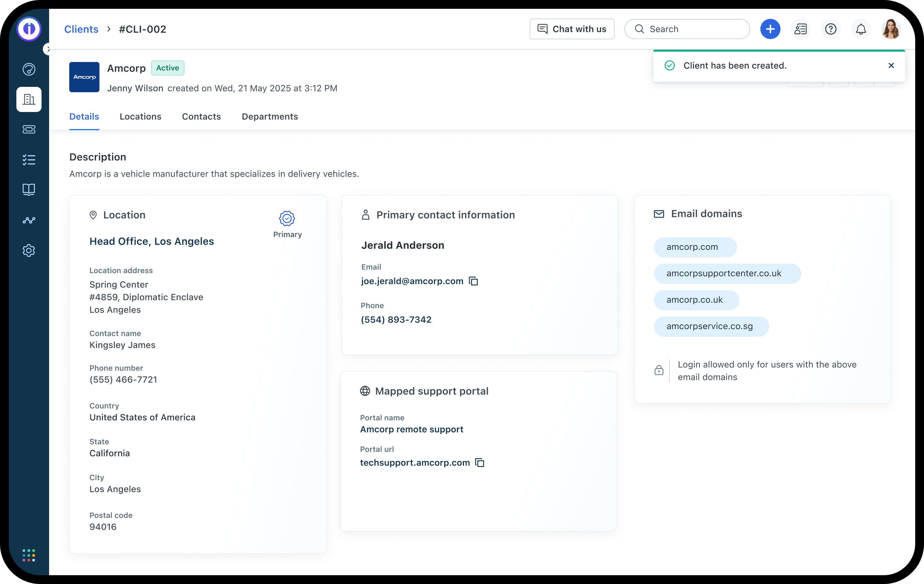
Task: Open the notifications bell
Action: coord(861,29)
